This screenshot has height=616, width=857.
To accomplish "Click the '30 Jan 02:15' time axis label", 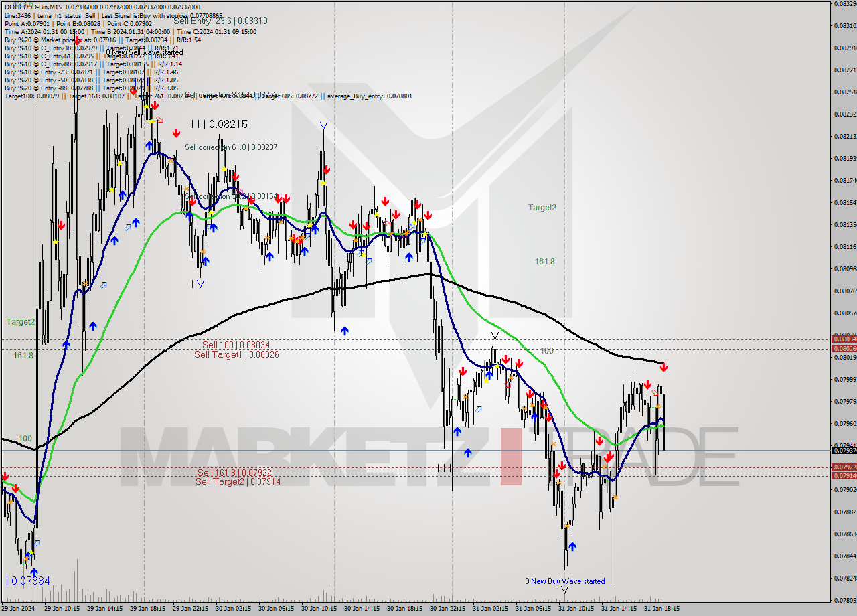I will point(233,609).
